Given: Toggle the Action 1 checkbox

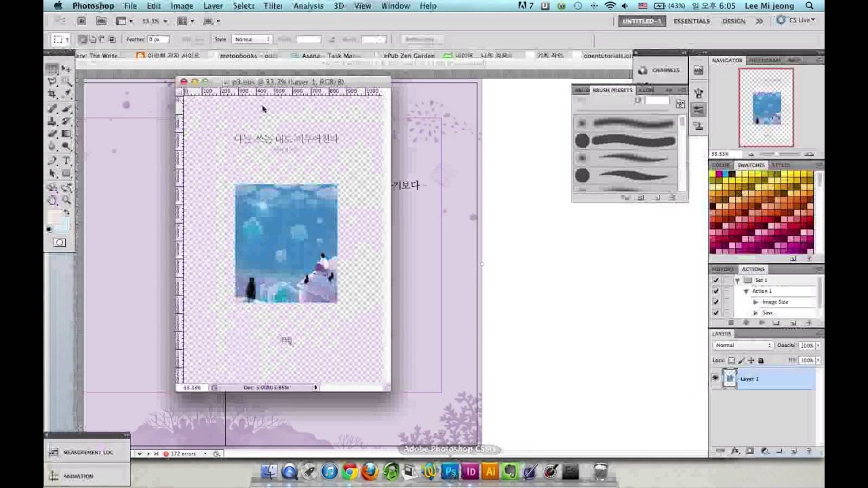Looking at the screenshot, I should [715, 291].
